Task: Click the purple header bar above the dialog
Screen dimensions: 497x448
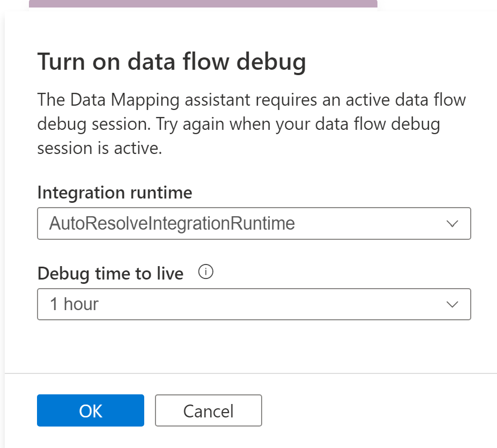Action: (204, 4)
